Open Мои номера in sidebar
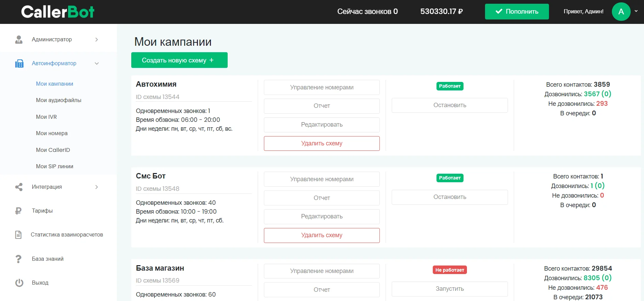 click(52, 133)
